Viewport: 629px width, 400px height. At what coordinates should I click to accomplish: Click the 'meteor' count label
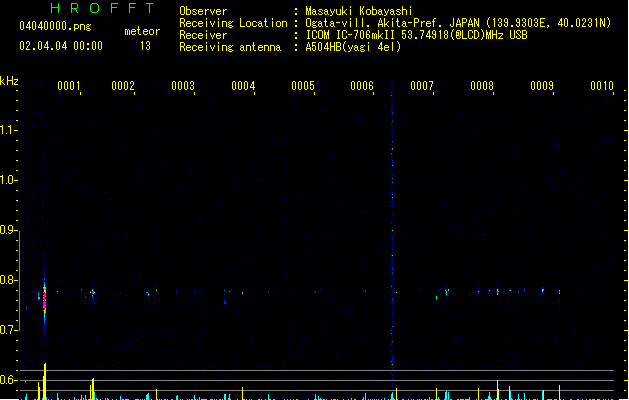[x=142, y=31]
